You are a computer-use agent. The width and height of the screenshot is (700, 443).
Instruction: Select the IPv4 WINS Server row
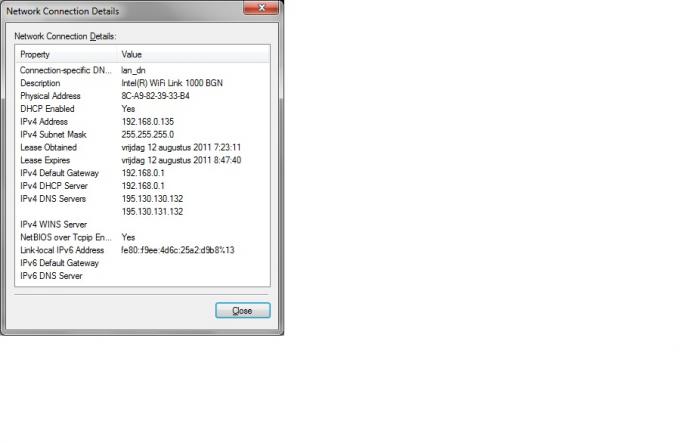(142, 225)
